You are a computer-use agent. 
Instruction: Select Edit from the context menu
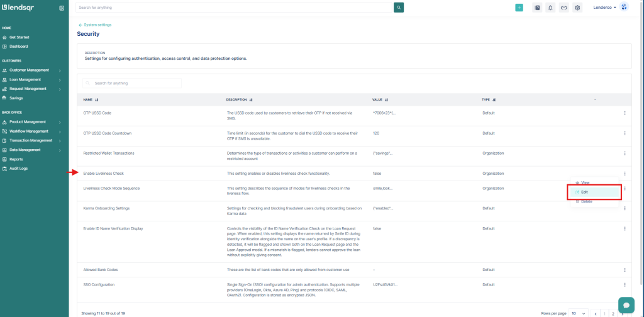584,191
